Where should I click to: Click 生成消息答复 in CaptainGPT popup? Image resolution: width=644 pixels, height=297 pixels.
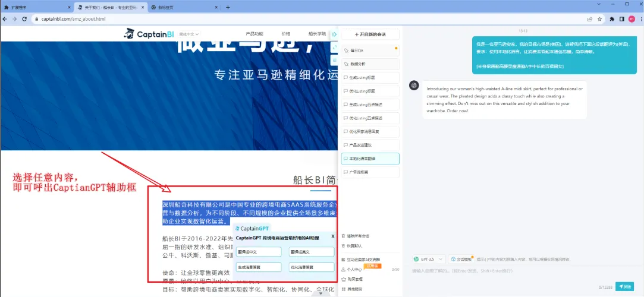coord(259,267)
